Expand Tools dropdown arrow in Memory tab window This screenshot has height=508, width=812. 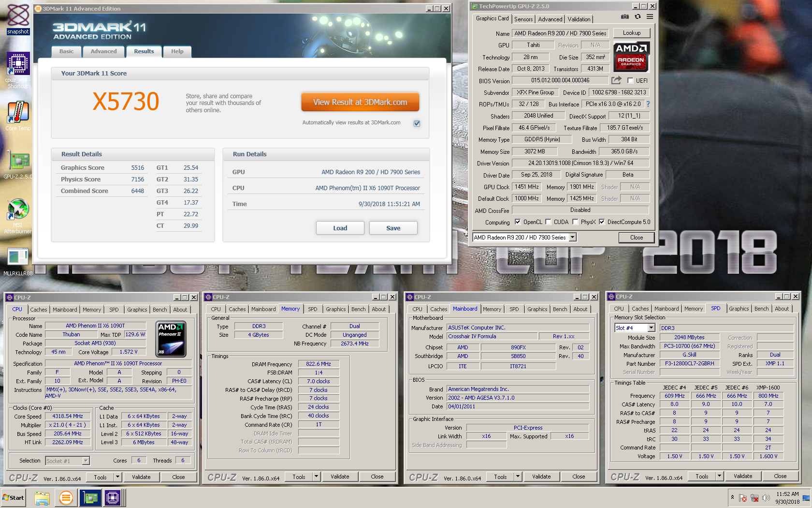coord(316,477)
